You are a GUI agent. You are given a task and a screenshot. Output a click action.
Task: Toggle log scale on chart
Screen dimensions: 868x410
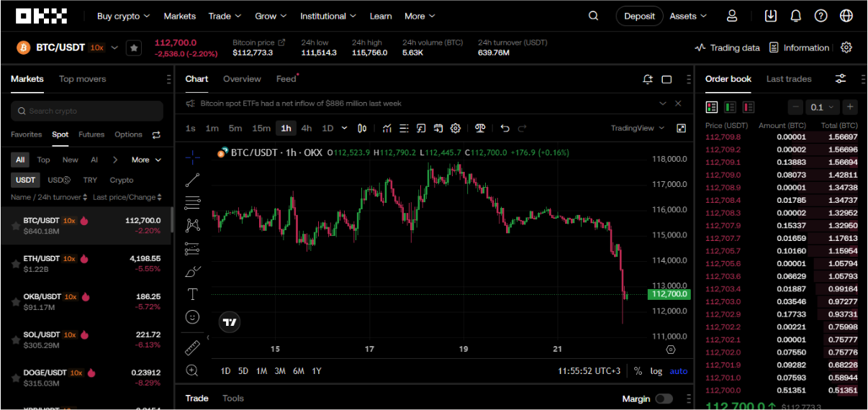tap(656, 371)
